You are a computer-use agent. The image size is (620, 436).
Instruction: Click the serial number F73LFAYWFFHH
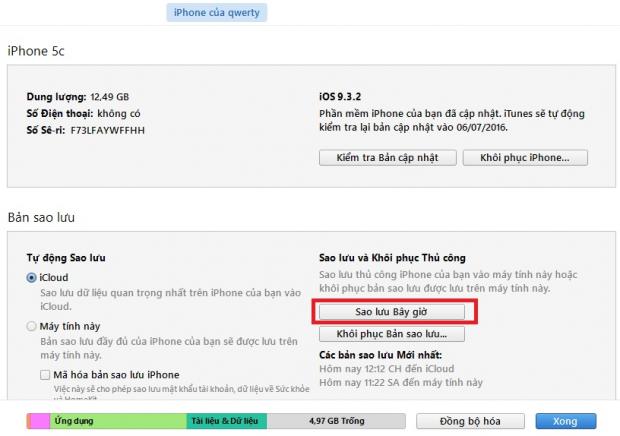109,129
